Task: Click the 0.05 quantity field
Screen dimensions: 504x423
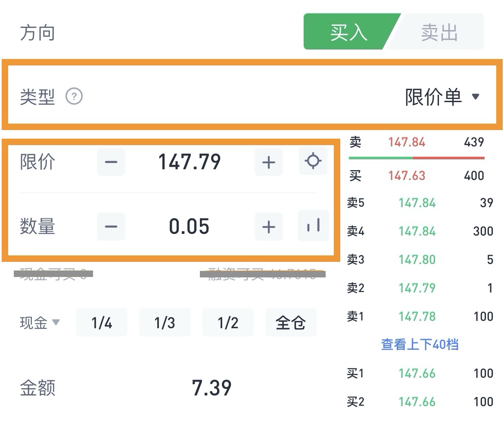Action: [x=190, y=227]
